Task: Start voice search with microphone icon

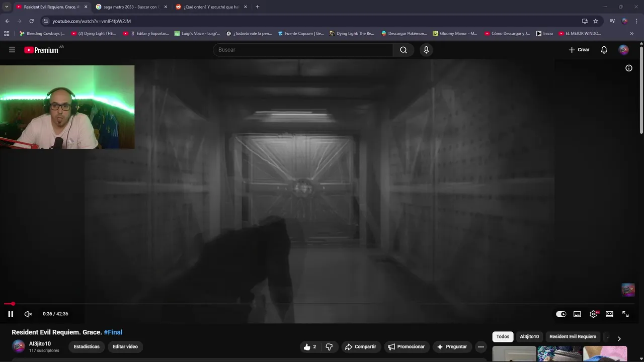Action: [426, 50]
